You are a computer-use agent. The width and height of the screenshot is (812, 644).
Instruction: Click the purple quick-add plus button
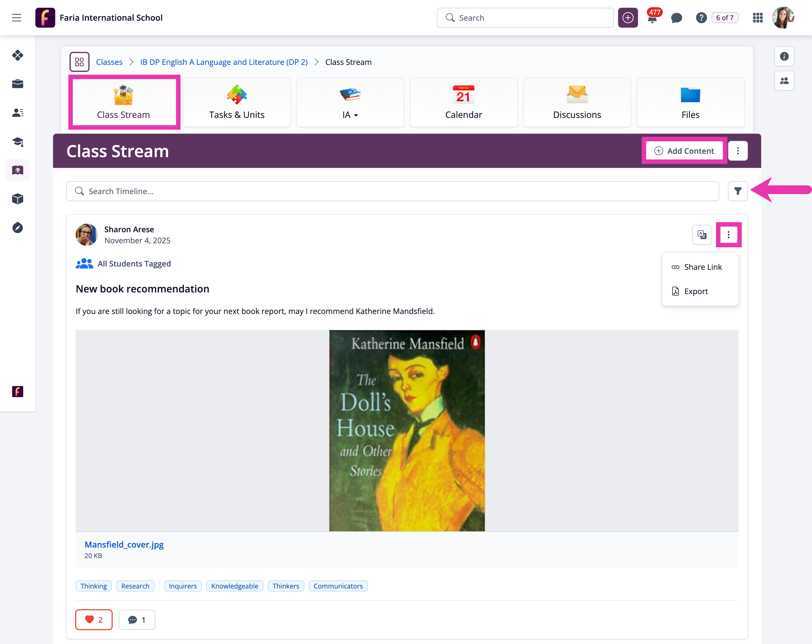pos(628,18)
